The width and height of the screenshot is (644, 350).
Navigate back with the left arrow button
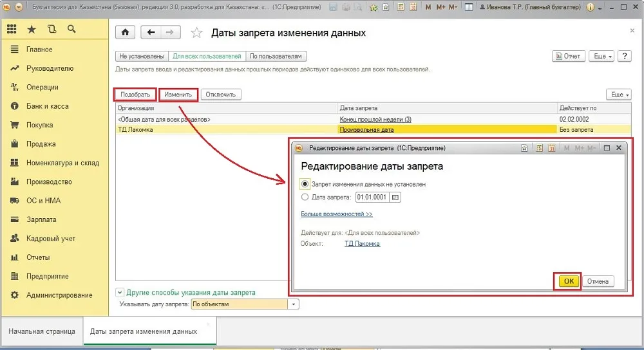point(151,32)
